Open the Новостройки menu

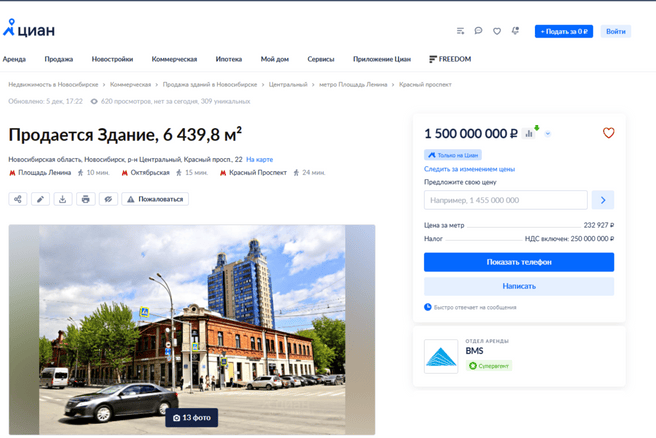click(x=112, y=59)
